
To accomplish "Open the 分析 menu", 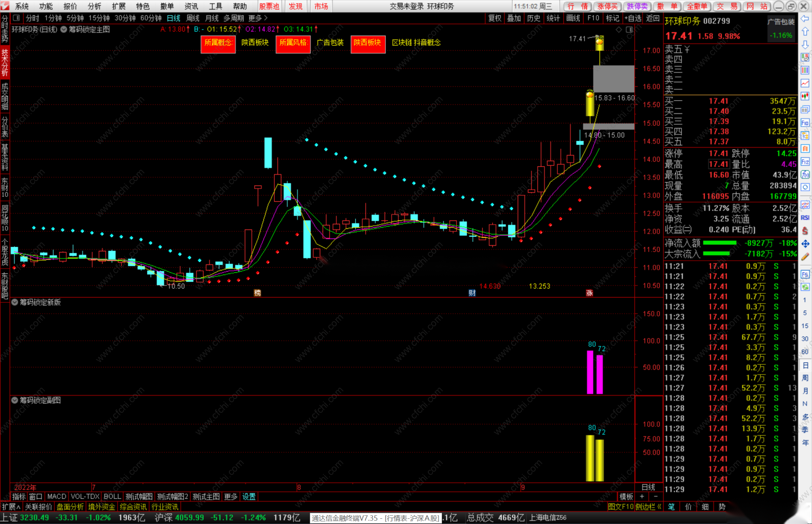I will pyautogui.click(x=94, y=6).
